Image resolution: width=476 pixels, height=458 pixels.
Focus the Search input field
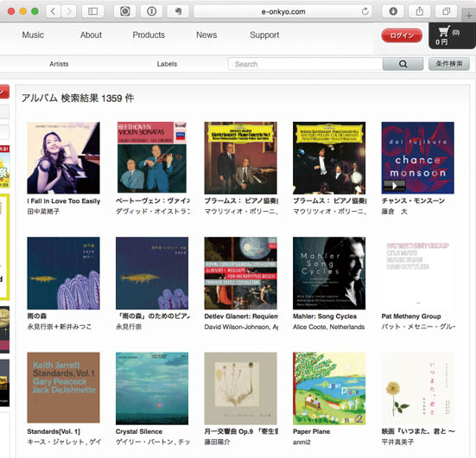(306, 64)
